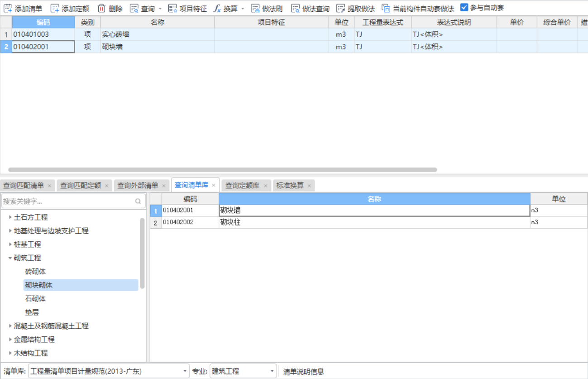This screenshot has height=379, width=588.
Task: Click the 删除 trash icon
Action: pos(101,8)
